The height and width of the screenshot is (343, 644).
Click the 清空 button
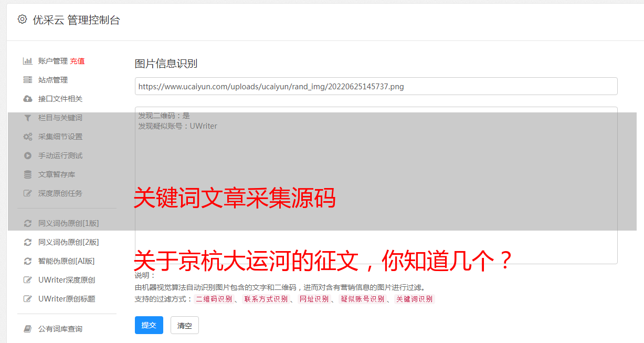click(185, 325)
